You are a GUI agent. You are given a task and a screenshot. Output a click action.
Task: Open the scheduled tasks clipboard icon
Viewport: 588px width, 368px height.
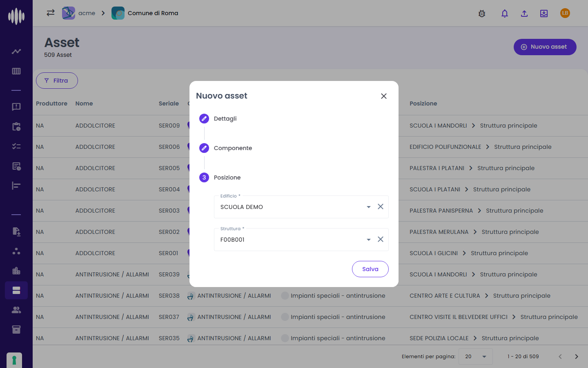tap(16, 126)
